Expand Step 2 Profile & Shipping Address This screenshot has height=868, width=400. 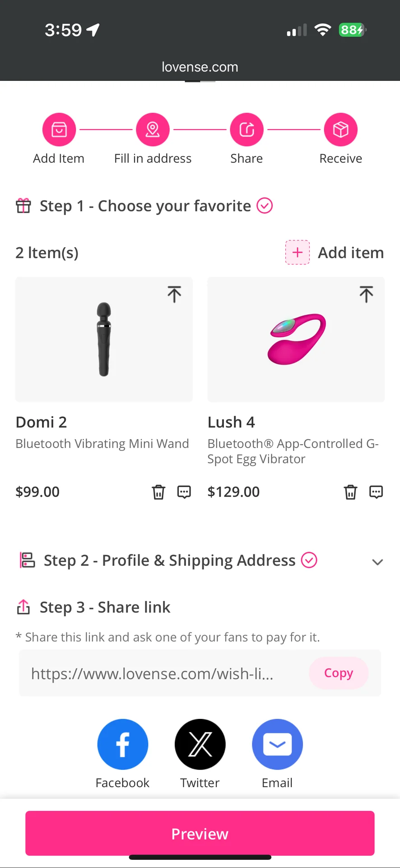click(377, 562)
